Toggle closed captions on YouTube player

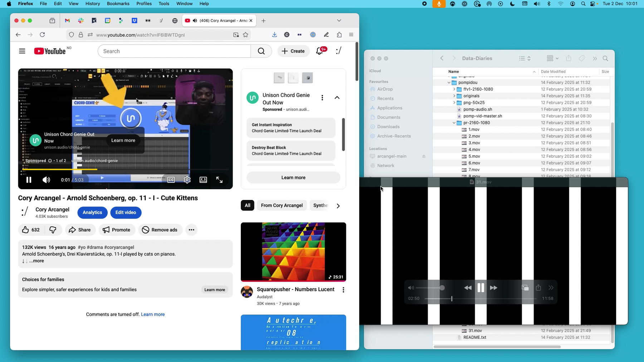171,180
